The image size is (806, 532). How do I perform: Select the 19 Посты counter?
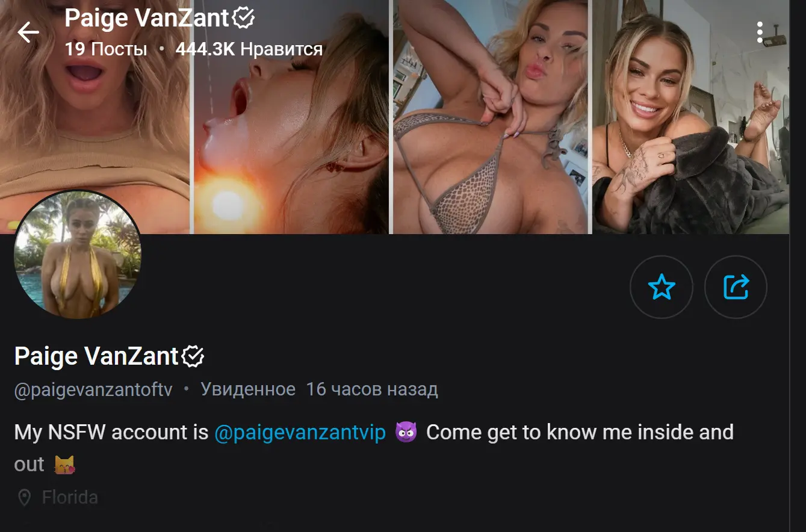(106, 49)
